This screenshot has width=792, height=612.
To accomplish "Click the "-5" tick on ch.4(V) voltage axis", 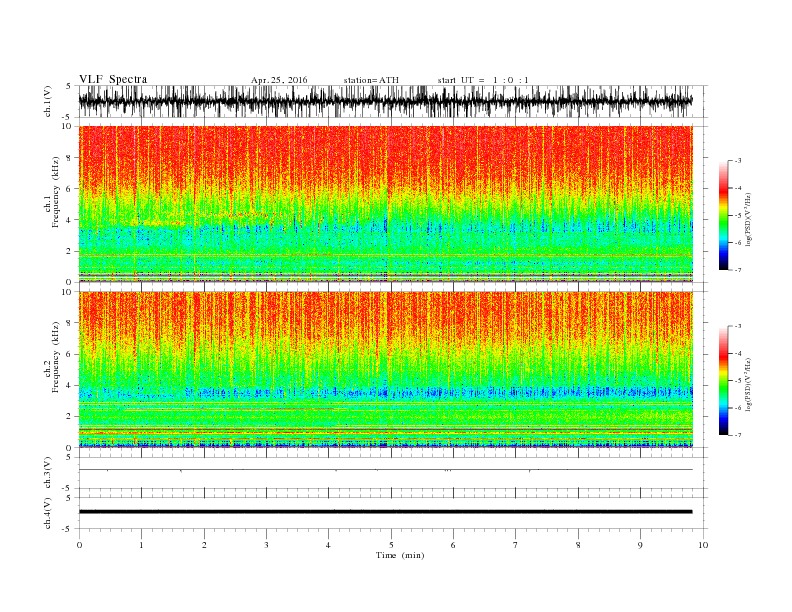I will [x=68, y=529].
